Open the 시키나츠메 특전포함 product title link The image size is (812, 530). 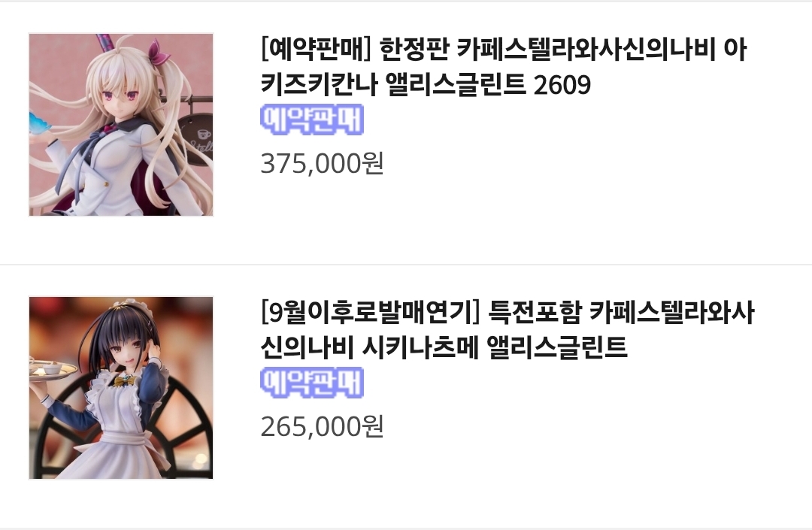click(x=507, y=330)
